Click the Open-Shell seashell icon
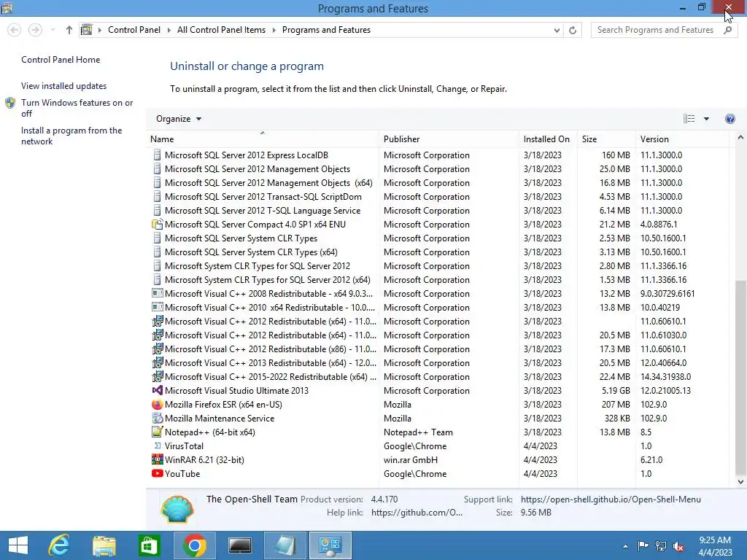The height and width of the screenshot is (560, 747). [177, 508]
